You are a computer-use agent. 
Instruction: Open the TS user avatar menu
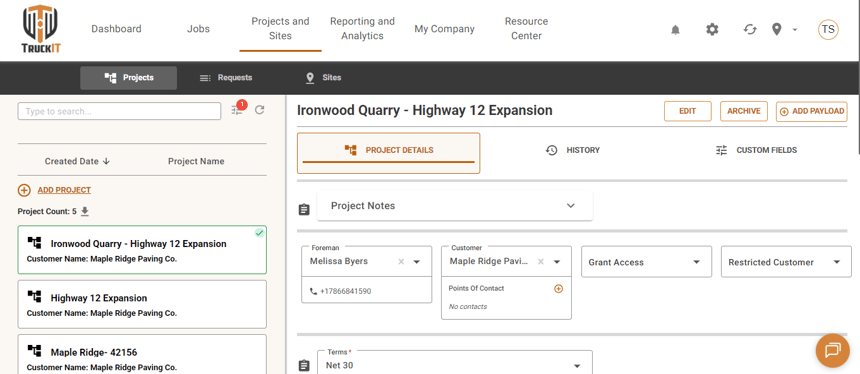[828, 29]
